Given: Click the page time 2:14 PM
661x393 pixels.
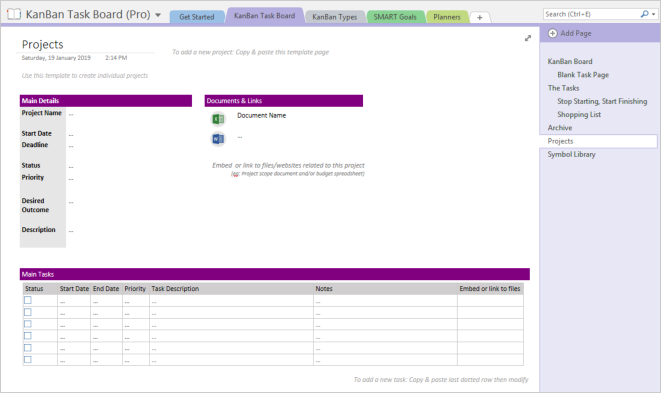Looking at the screenshot, I should pyautogui.click(x=116, y=58).
